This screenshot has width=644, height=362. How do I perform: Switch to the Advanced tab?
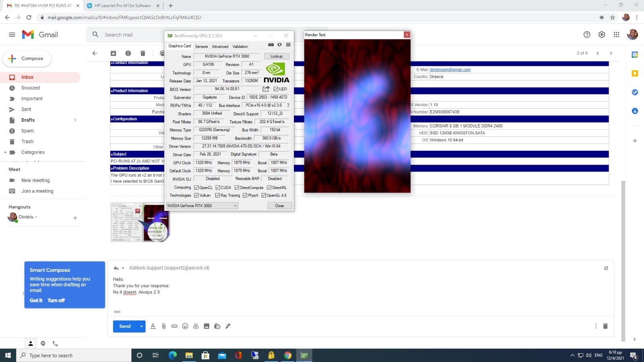[x=220, y=46]
